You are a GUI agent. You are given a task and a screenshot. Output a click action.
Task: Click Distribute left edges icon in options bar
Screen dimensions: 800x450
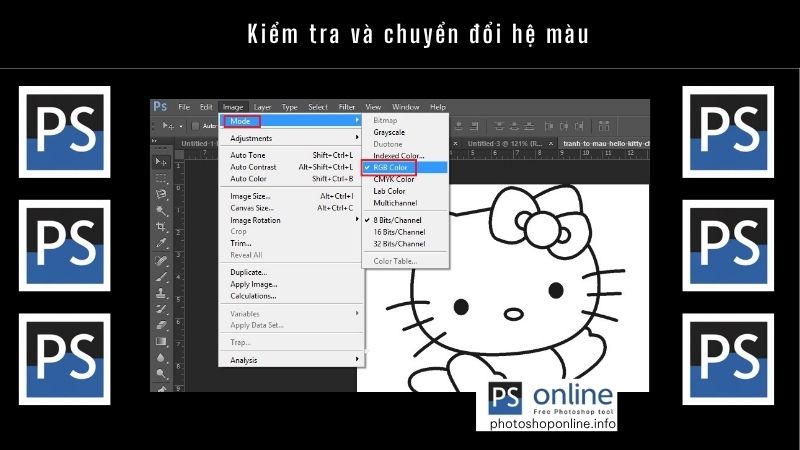tap(549, 126)
